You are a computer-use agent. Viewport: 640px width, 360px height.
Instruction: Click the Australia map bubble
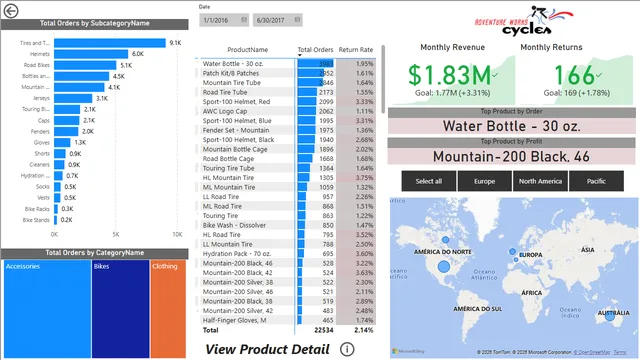point(610,316)
